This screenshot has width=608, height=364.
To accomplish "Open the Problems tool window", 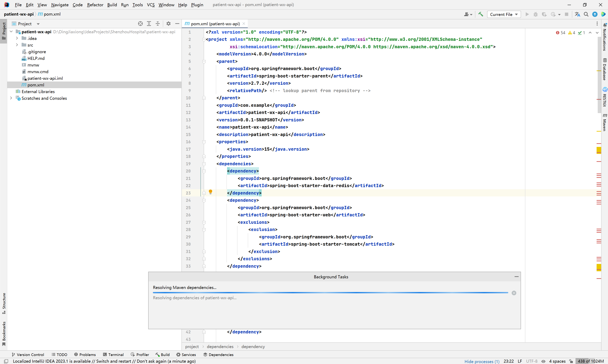I will point(85,355).
